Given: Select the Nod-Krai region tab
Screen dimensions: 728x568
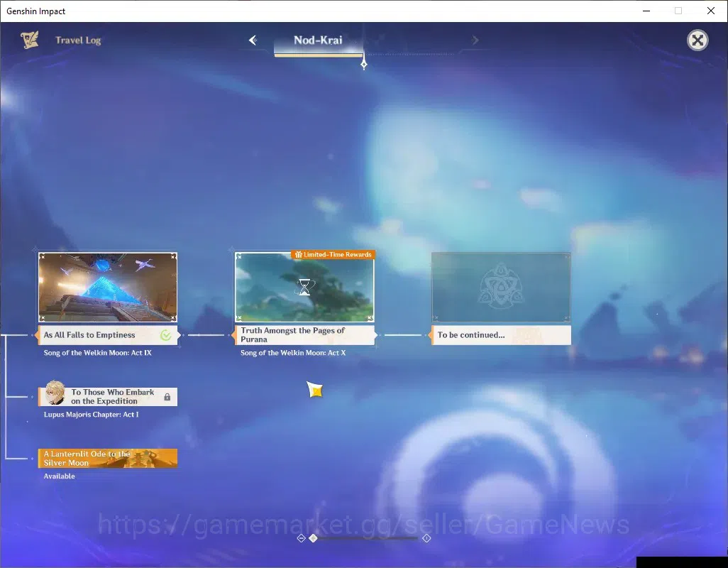Looking at the screenshot, I should [x=318, y=40].
